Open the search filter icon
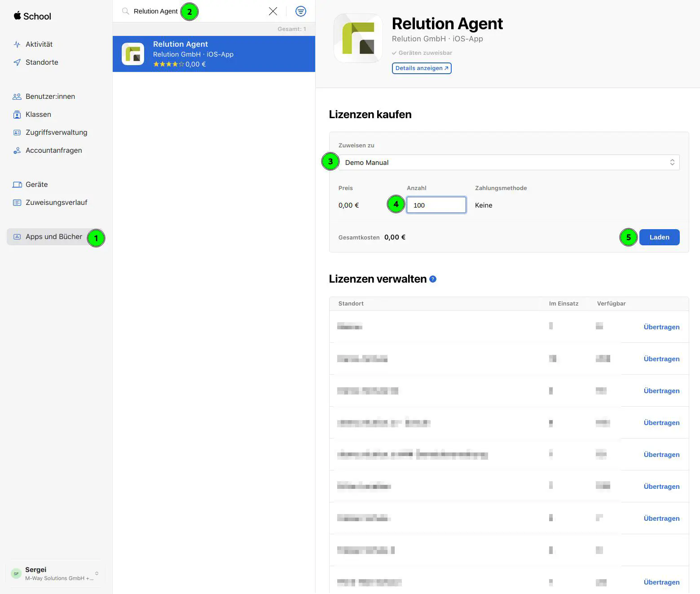700x594 pixels. click(300, 11)
